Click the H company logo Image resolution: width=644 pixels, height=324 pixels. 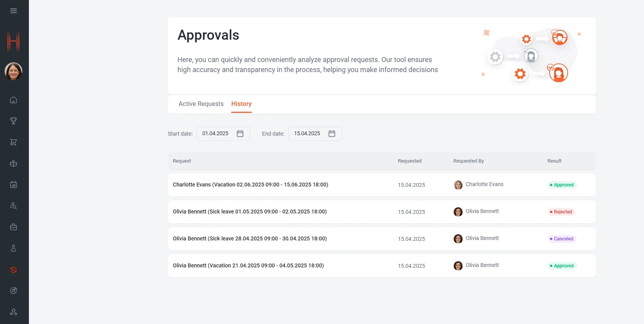click(x=13, y=42)
